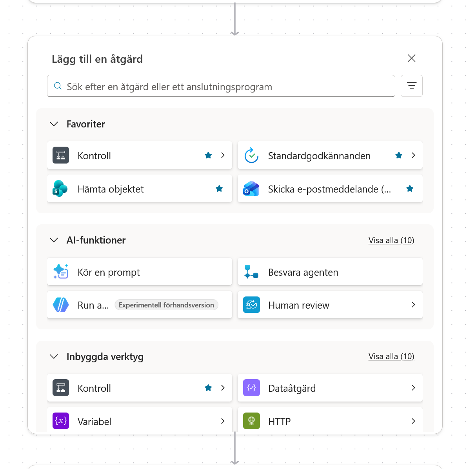
Task: Click the Besvara agenten icon
Action: click(251, 272)
